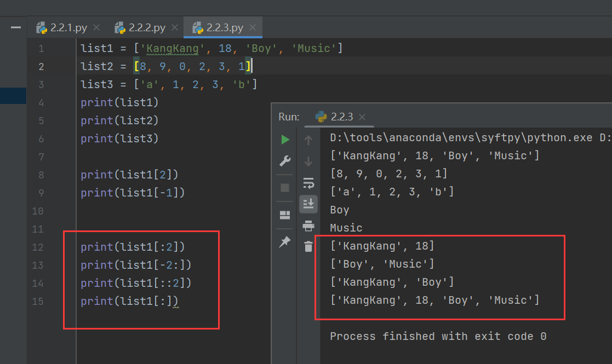This screenshot has width=612, height=364.
Task: Collapse the left tool window with minus icon
Action: pos(15,27)
